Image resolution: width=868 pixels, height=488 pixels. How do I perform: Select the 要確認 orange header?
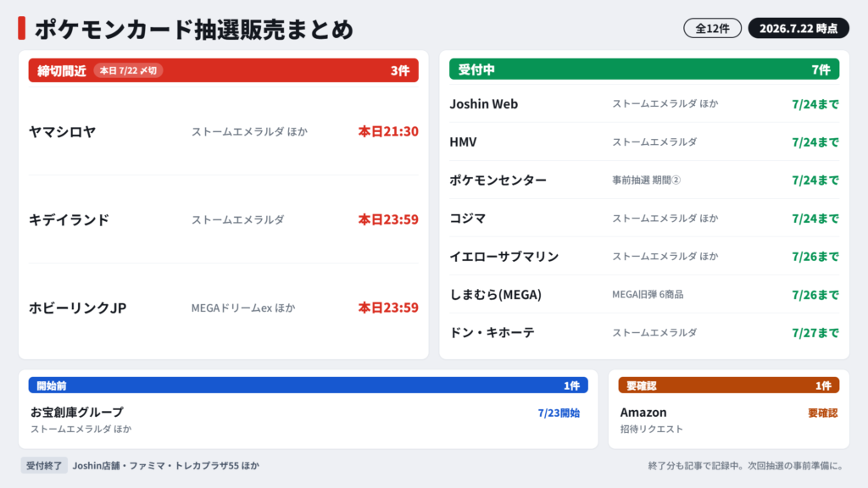pos(728,385)
